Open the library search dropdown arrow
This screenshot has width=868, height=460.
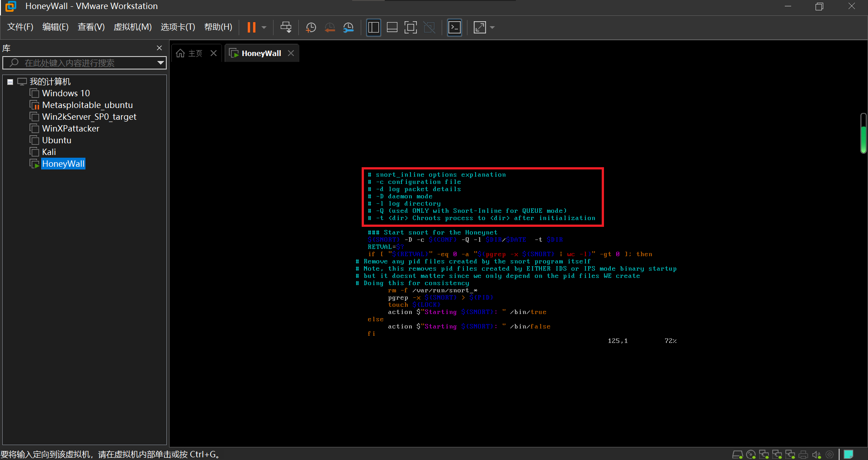pos(160,63)
